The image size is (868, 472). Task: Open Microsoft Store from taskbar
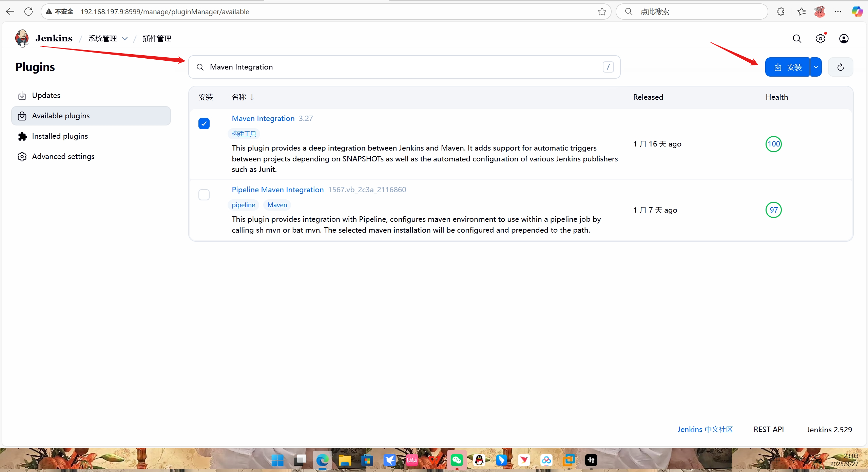coord(367,460)
